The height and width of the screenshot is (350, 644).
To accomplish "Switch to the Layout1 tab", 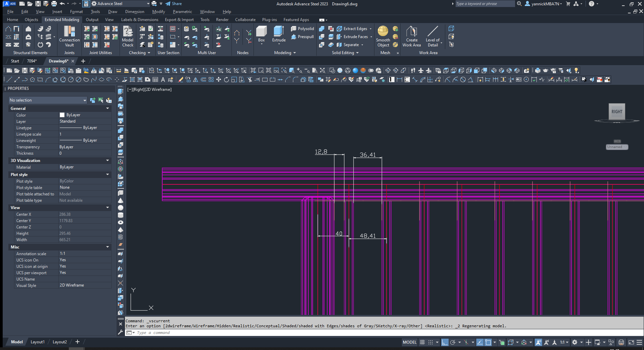I will click(37, 342).
